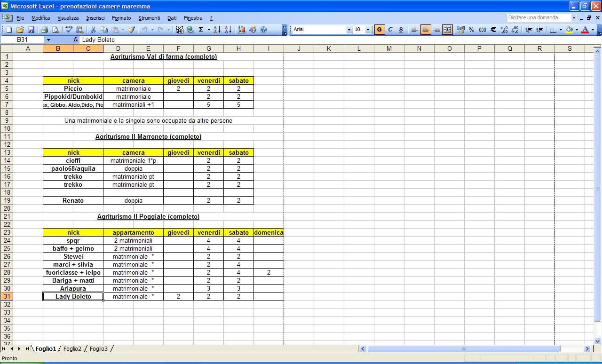Open the Formato menu
The image size is (602, 364).
click(x=121, y=18)
